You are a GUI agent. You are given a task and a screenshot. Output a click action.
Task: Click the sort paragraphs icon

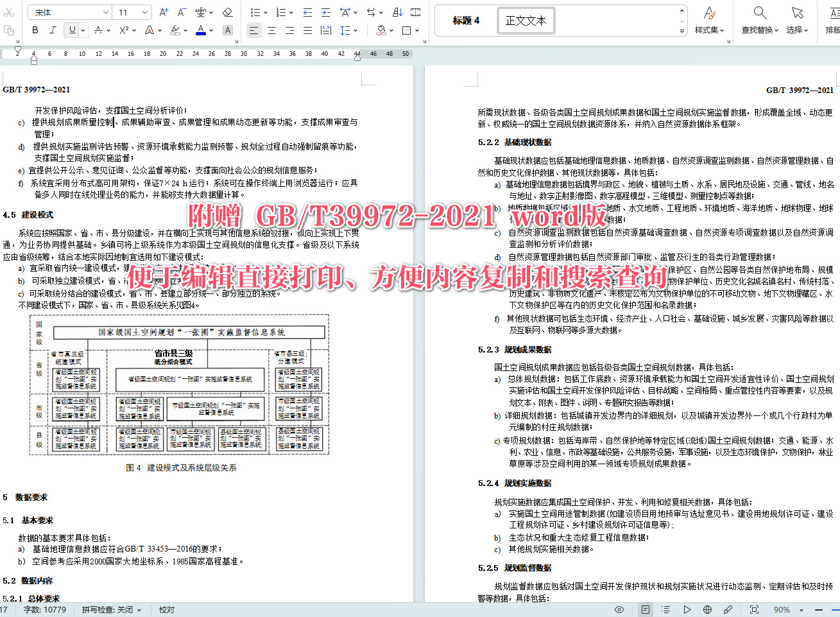point(397,12)
